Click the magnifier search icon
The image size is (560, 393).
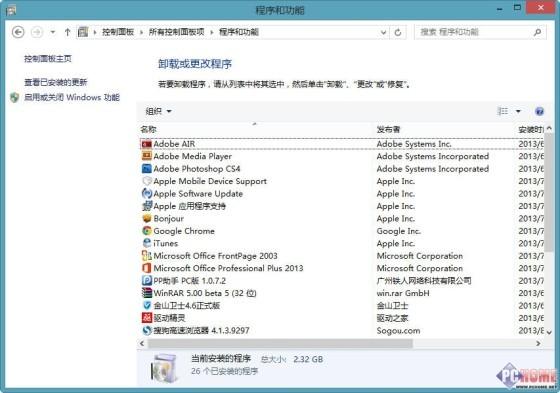click(538, 32)
